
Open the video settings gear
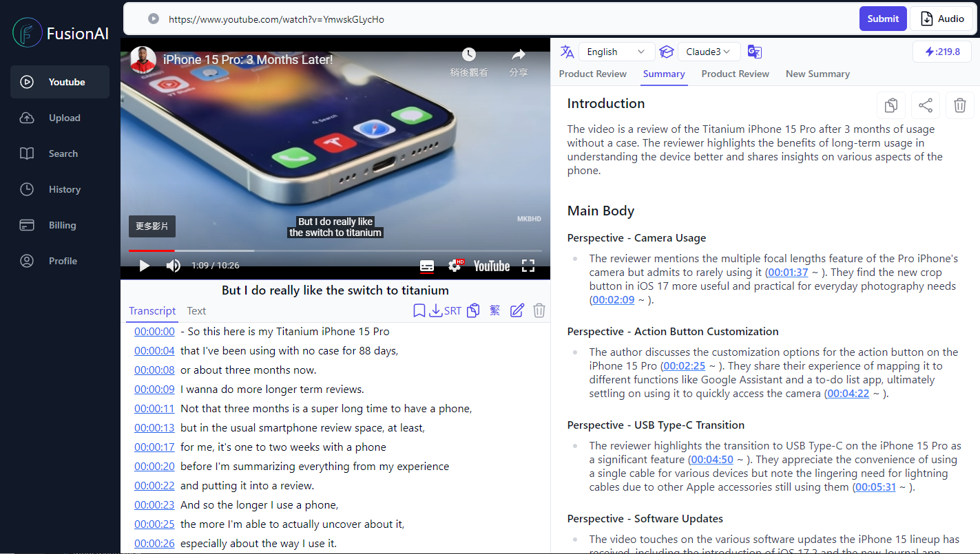(x=455, y=266)
